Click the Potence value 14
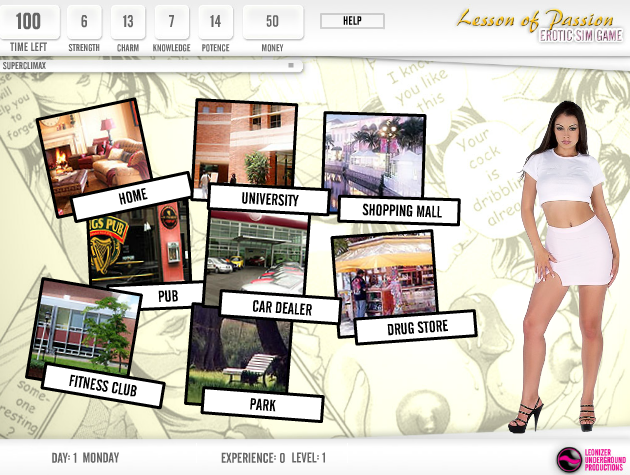Screen dimensions: 630x475 coord(215,21)
